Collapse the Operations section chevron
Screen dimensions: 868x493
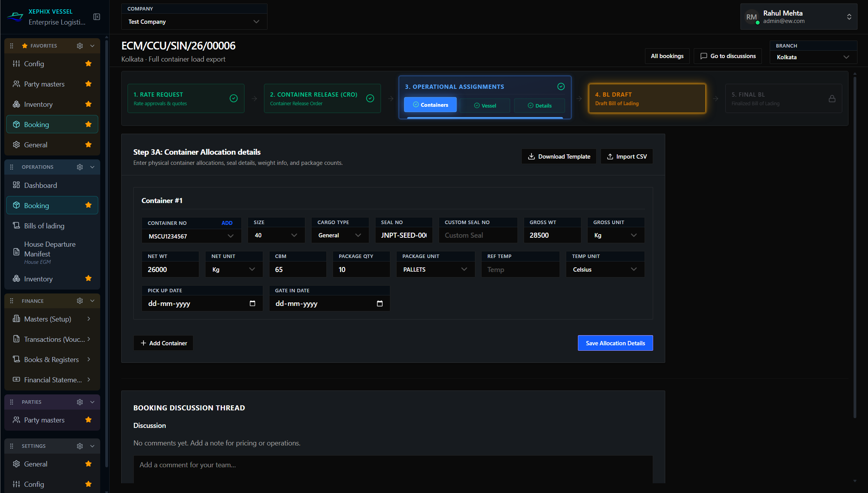pyautogui.click(x=92, y=167)
